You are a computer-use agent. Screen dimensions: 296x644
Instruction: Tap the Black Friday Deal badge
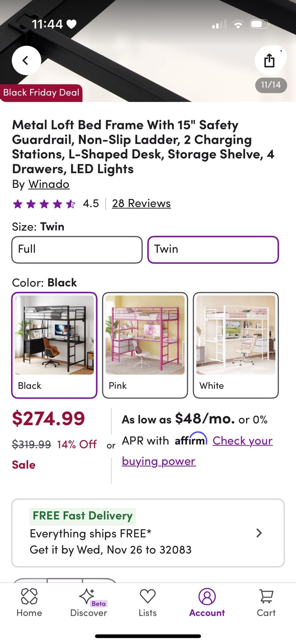(41, 93)
